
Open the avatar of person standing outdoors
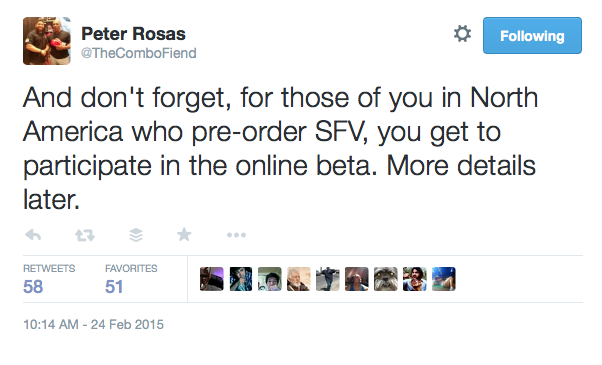tap(328, 279)
